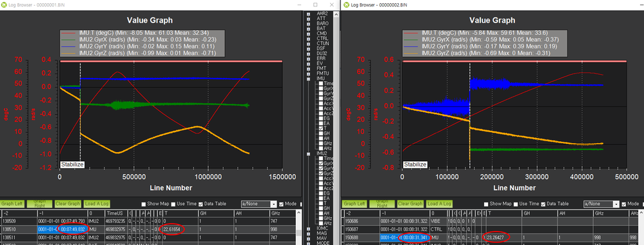
Task: Collapse the IMU2 tree node
Action: tap(309, 153)
